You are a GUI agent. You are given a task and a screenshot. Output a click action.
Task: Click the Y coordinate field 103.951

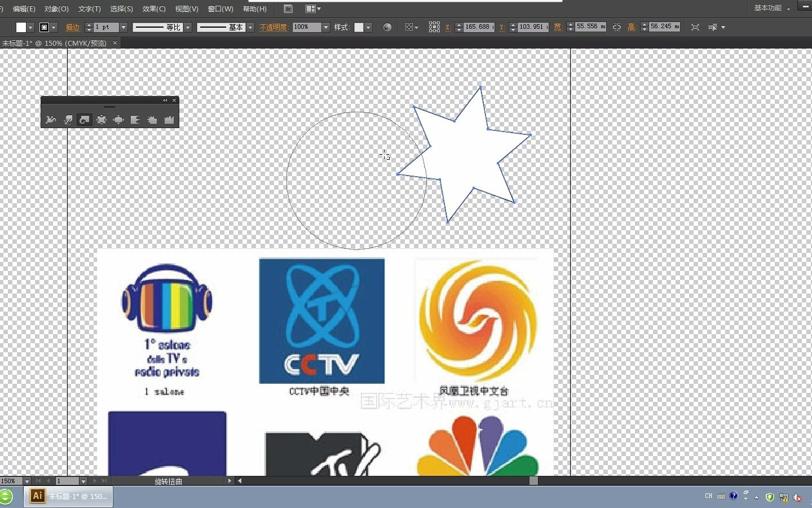[x=533, y=27]
